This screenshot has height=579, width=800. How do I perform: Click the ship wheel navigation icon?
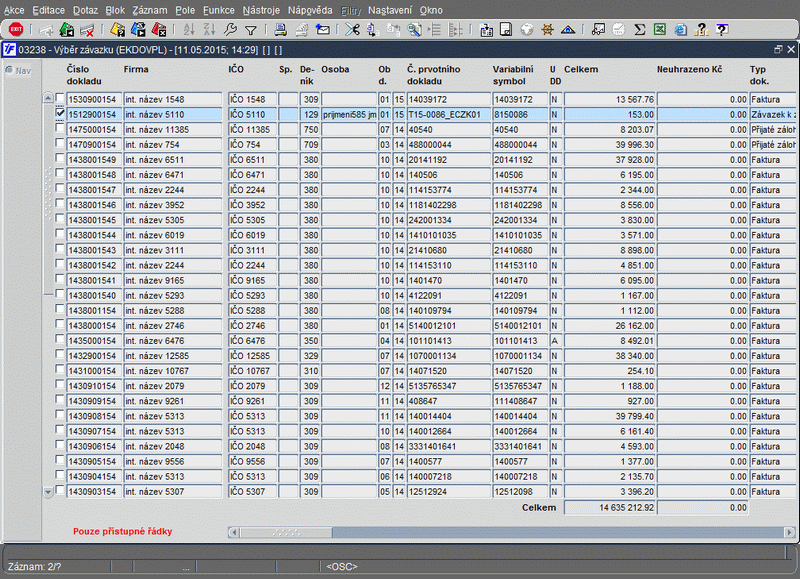547,30
